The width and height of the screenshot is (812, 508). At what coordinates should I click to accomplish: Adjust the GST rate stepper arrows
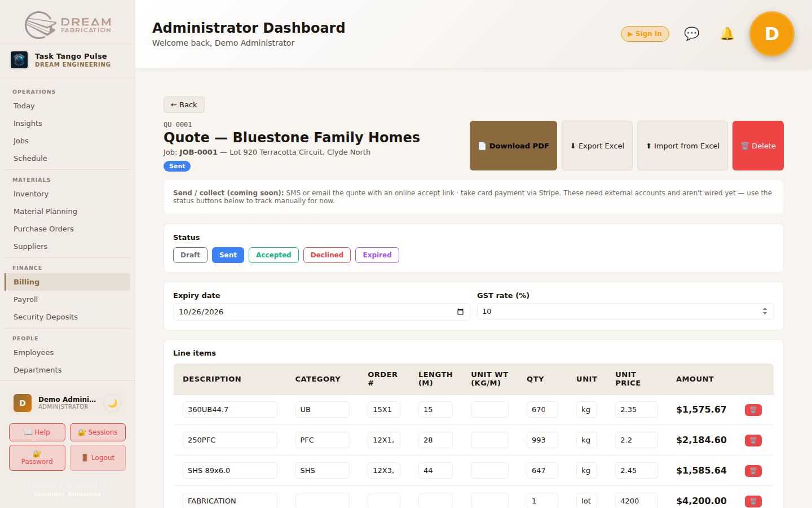[765, 312]
